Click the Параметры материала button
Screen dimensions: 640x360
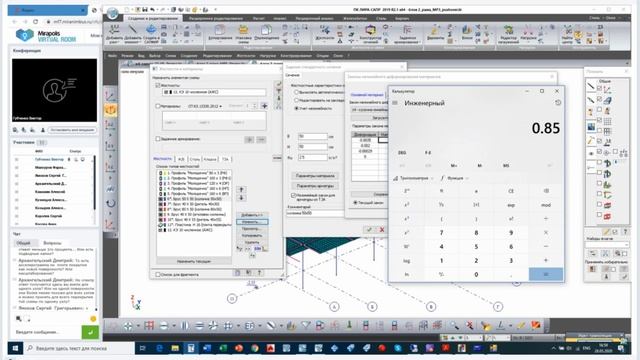315,176
